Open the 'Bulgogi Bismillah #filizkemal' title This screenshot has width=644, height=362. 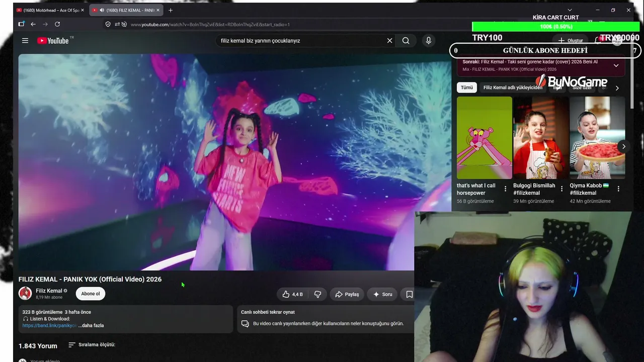pos(534,189)
